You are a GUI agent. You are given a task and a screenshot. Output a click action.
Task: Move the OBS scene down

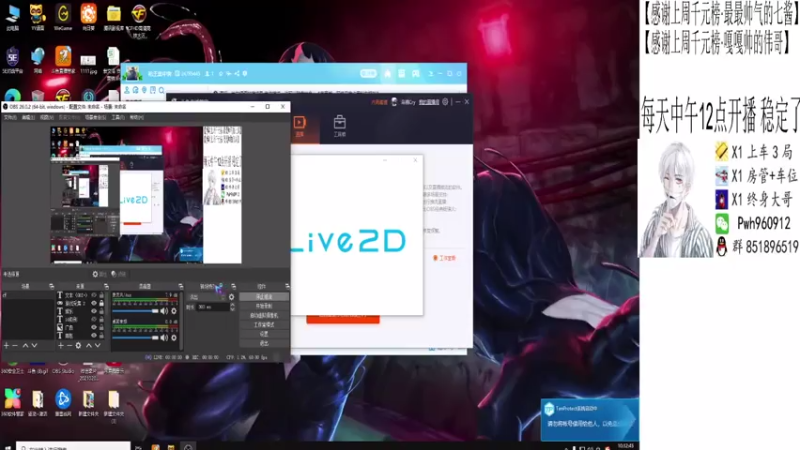pyautogui.click(x=34, y=345)
